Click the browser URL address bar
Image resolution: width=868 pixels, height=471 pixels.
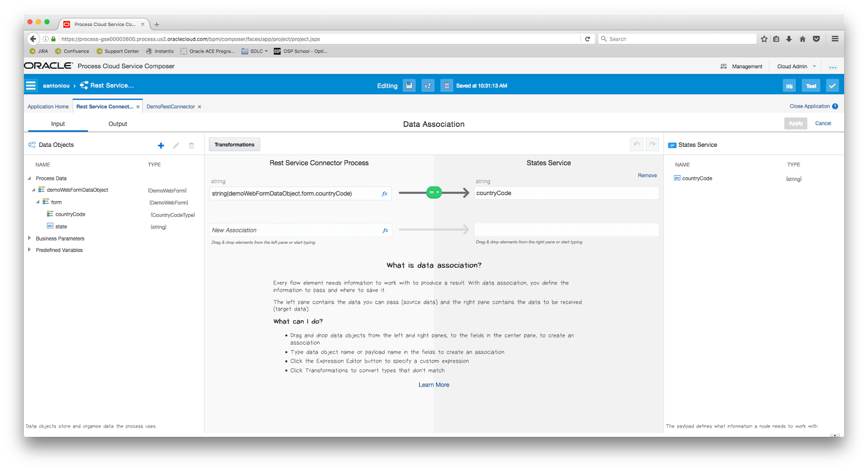(320, 39)
